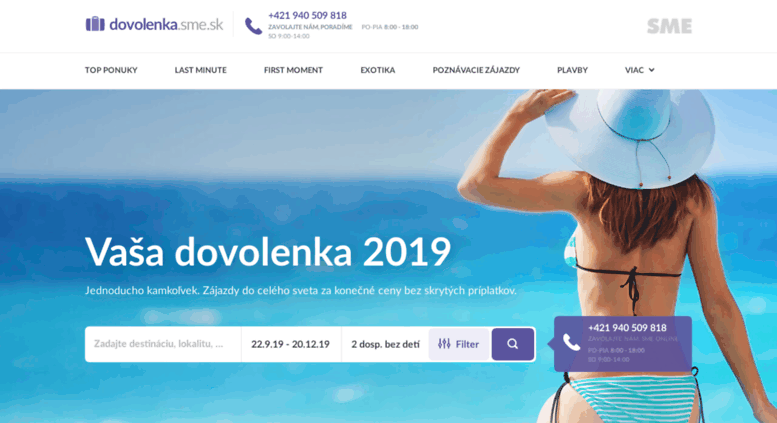777x423 pixels.
Task: Open the 2 dosp. bez detí selector
Action: [x=385, y=344]
